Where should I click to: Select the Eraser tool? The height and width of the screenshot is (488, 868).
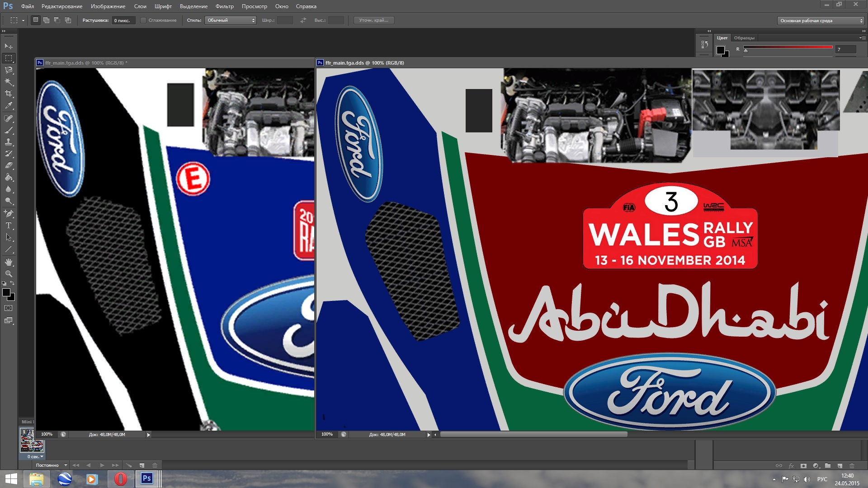pyautogui.click(x=9, y=165)
